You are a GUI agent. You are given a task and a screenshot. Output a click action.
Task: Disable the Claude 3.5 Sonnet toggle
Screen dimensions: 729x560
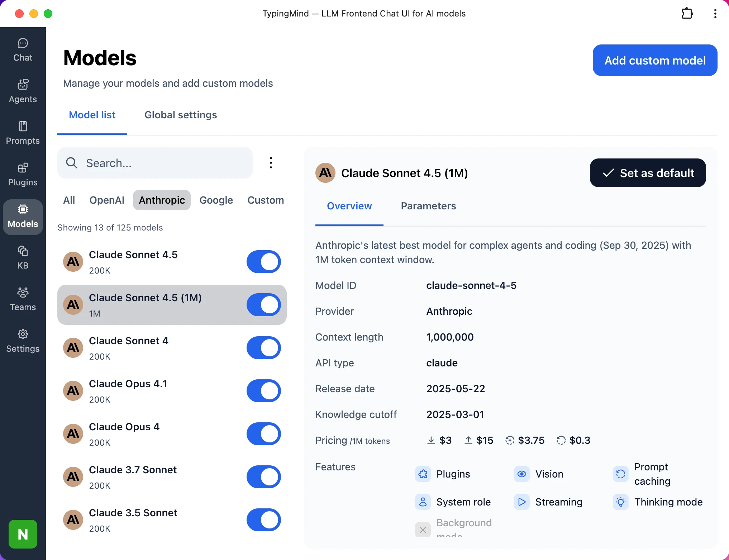coord(264,520)
